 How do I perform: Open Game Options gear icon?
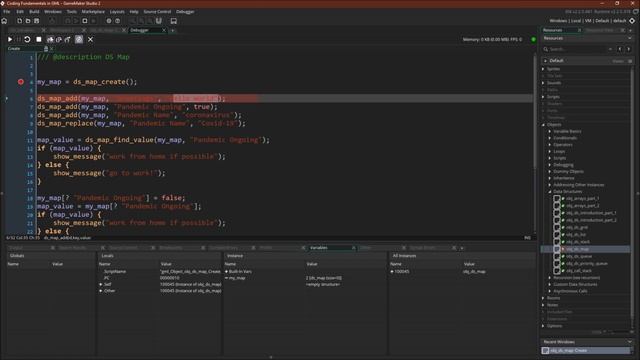[x=109, y=21]
